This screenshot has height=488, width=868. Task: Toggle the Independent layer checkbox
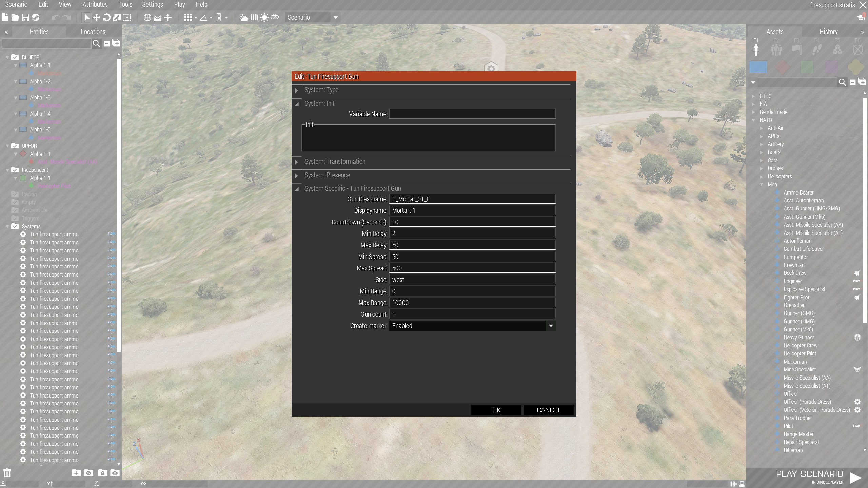click(15, 170)
